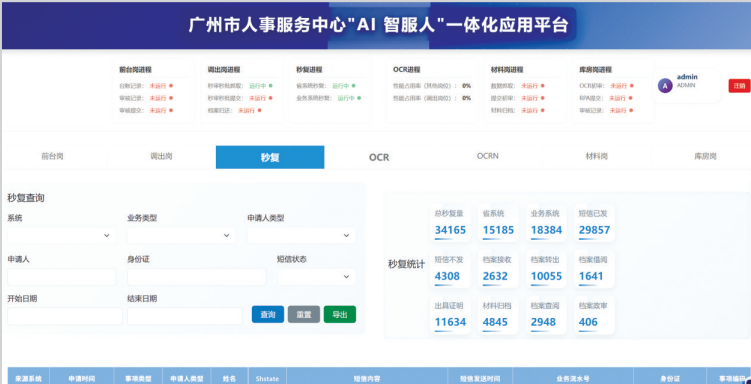Click the grey 重置 button

click(304, 315)
